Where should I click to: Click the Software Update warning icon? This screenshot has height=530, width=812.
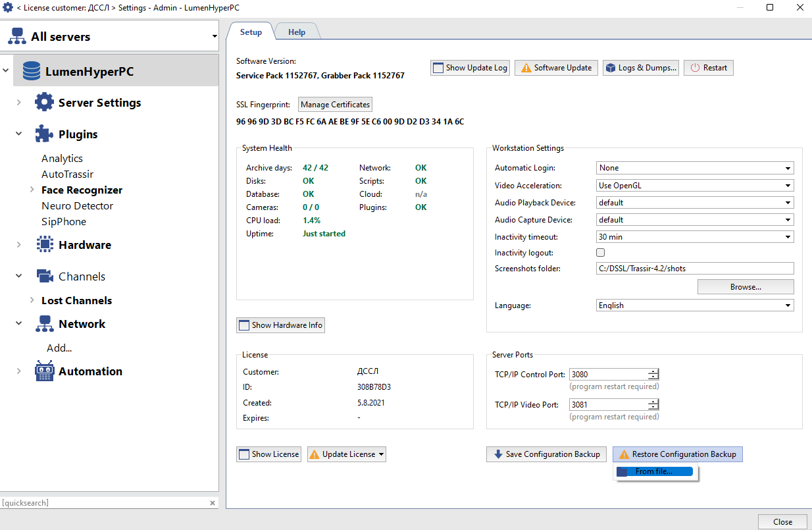point(526,68)
